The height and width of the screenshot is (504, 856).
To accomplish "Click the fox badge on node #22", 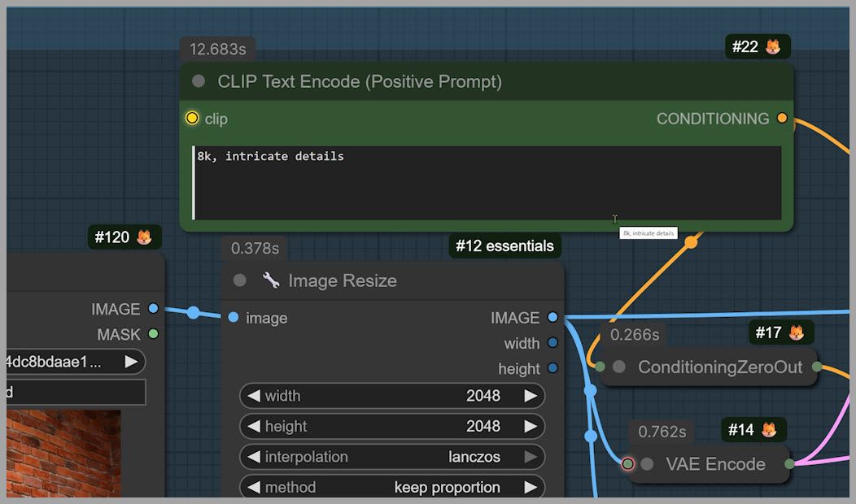I will pos(773,47).
